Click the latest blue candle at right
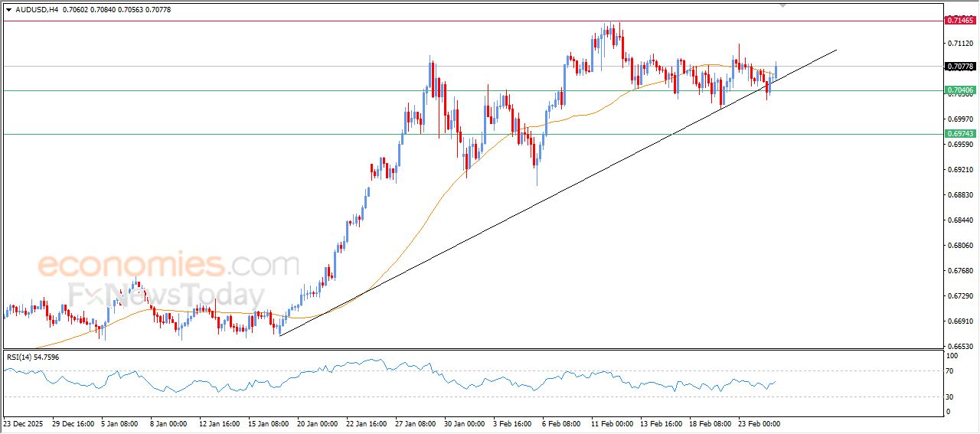 point(776,71)
